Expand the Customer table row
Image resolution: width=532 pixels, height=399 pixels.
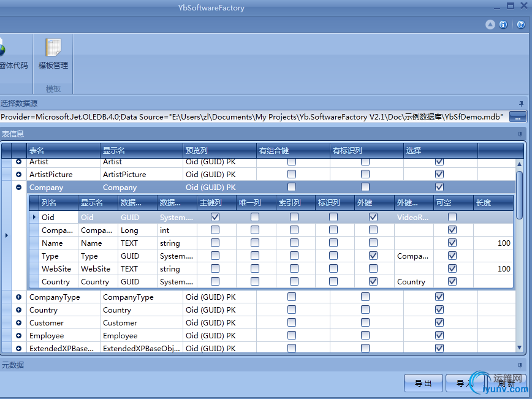[x=18, y=323]
